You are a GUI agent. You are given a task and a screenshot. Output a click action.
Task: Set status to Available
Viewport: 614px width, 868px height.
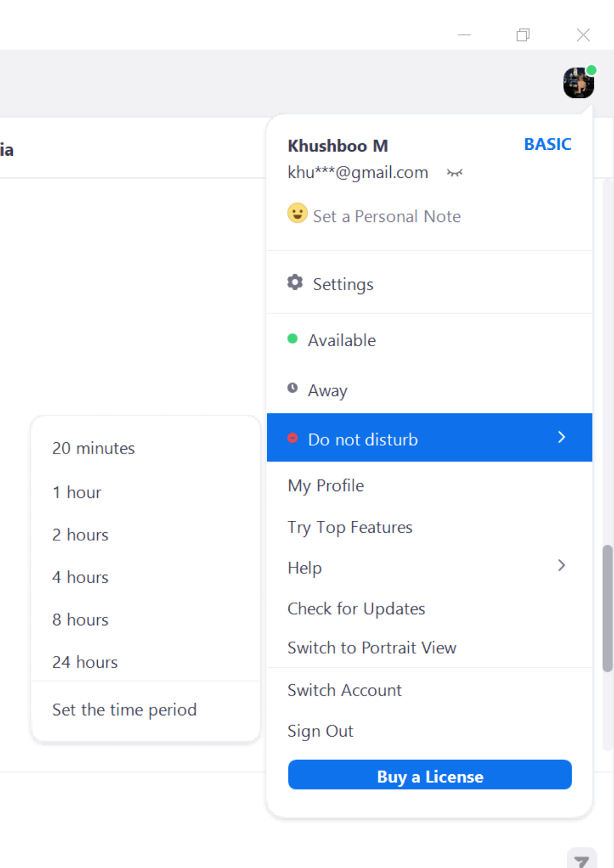(x=429, y=340)
